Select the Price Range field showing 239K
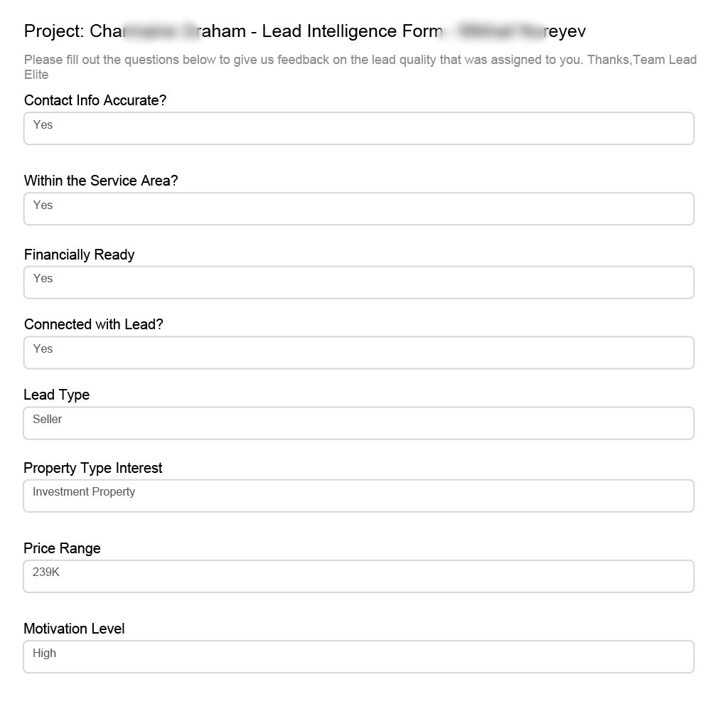The width and height of the screenshot is (728, 704). click(x=358, y=576)
